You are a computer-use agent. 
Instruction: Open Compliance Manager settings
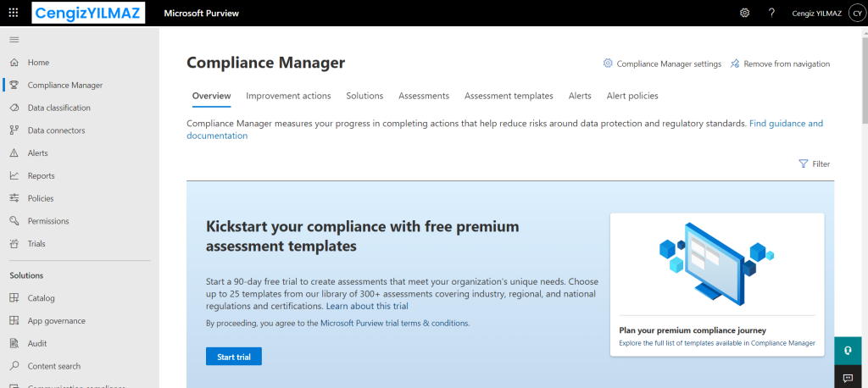pyautogui.click(x=662, y=64)
